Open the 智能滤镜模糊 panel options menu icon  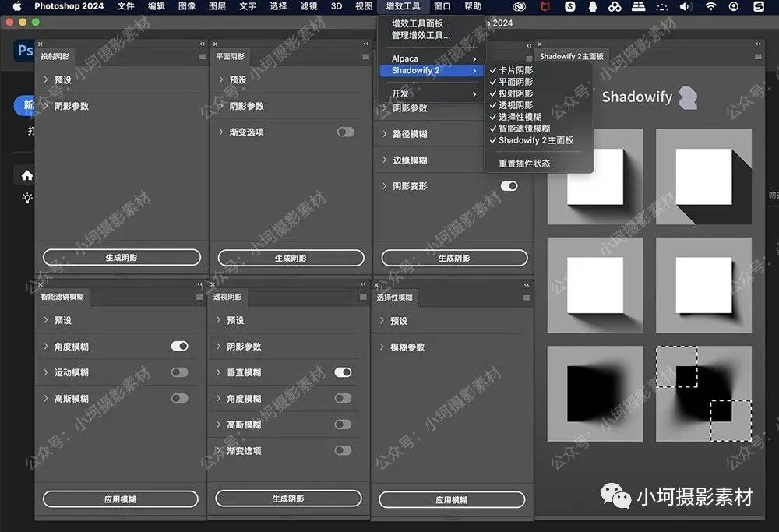[x=199, y=297]
